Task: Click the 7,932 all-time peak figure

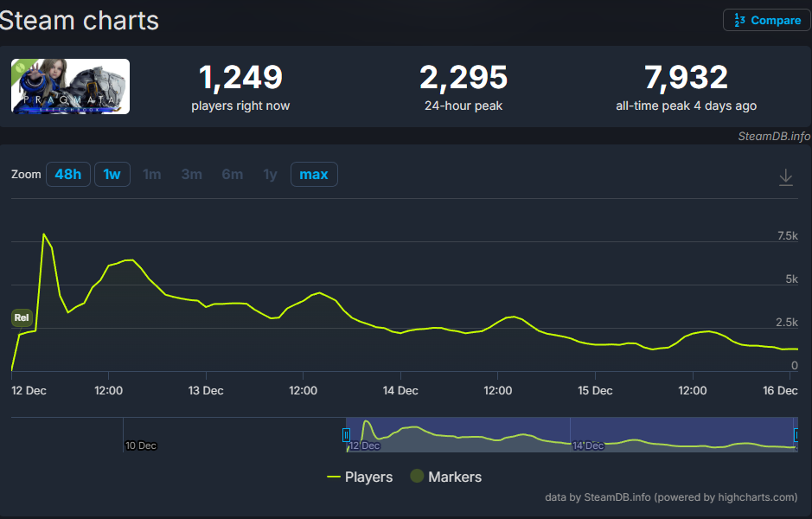Action: coord(686,77)
